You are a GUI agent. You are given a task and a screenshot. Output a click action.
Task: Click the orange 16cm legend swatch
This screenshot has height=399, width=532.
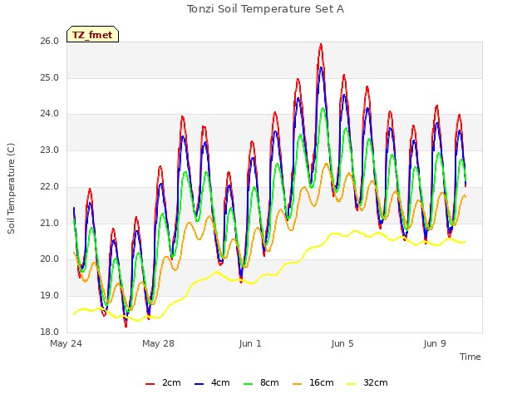298,384
